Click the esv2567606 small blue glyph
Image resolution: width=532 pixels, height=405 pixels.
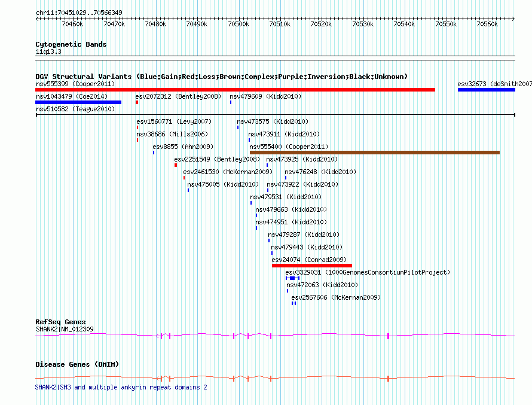point(294,303)
